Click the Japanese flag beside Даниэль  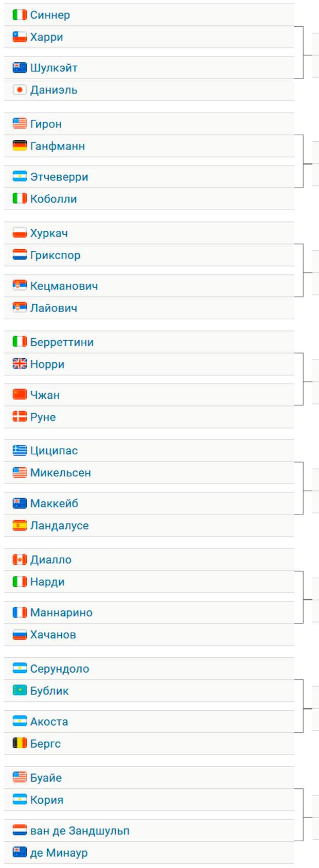click(x=20, y=90)
